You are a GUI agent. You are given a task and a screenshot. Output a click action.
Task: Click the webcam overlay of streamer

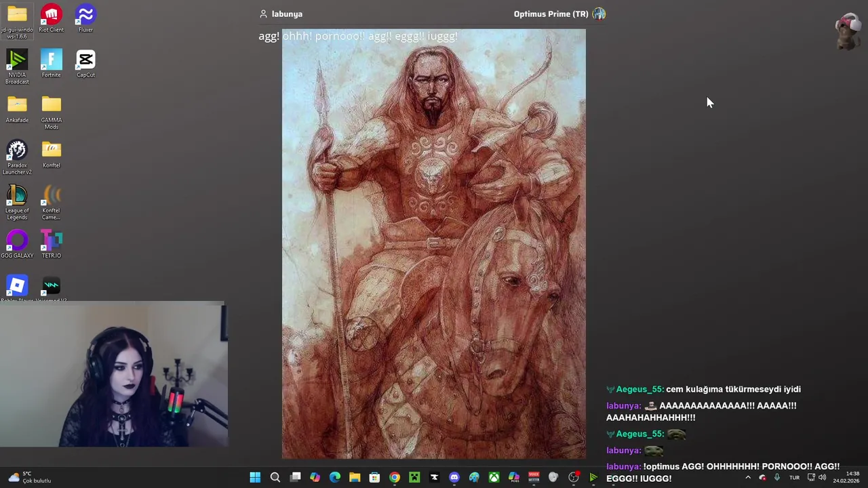(x=113, y=375)
